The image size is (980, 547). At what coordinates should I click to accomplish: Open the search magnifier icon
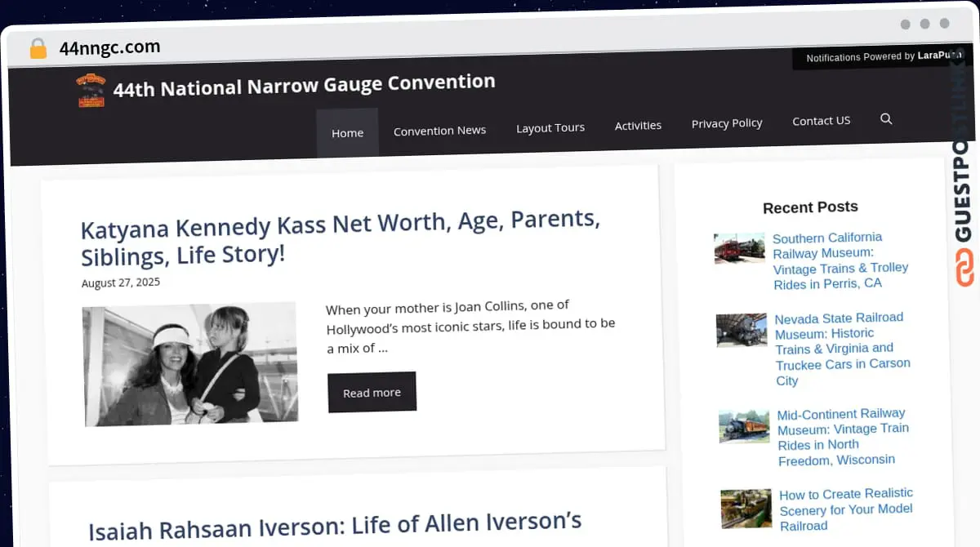pyautogui.click(x=886, y=119)
